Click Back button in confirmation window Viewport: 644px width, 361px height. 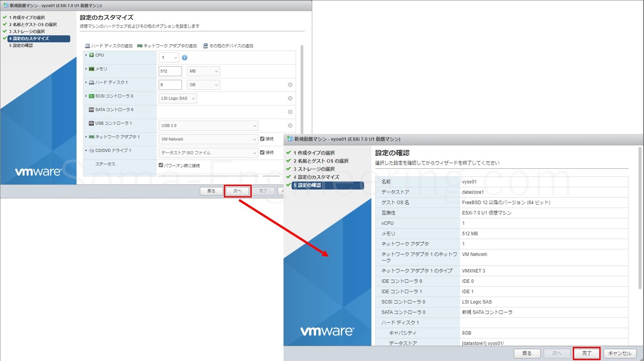pyautogui.click(x=527, y=353)
